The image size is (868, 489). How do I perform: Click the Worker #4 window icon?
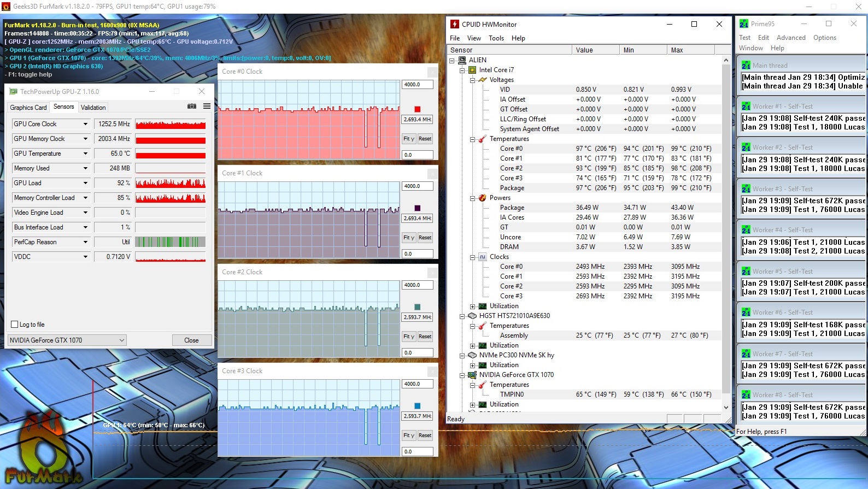(746, 229)
